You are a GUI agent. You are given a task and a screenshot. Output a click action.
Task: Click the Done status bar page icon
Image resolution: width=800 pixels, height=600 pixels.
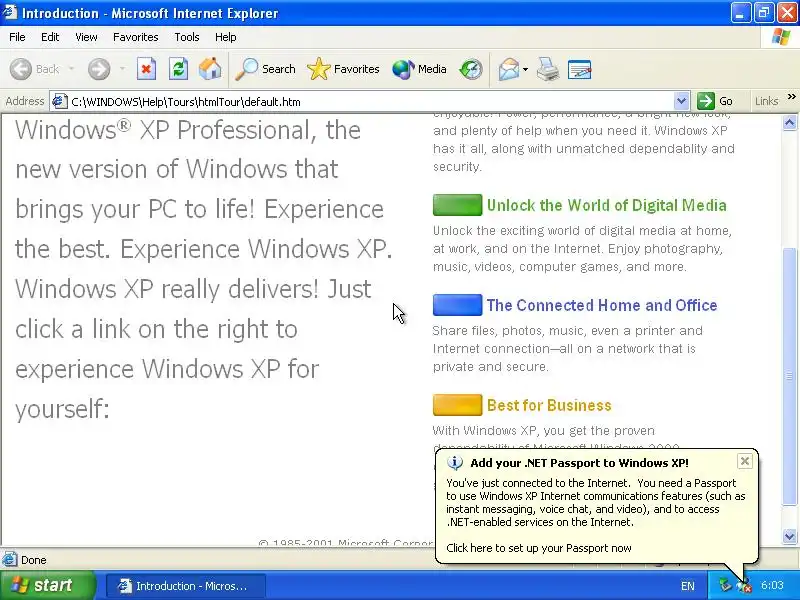[9, 560]
